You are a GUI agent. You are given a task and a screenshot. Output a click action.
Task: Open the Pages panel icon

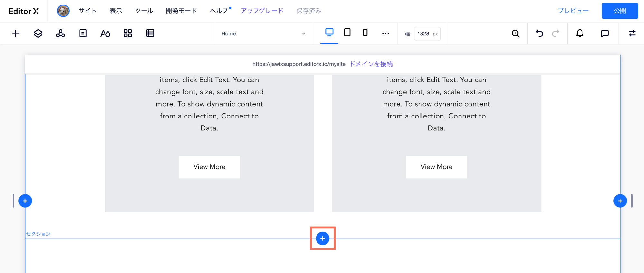click(83, 33)
